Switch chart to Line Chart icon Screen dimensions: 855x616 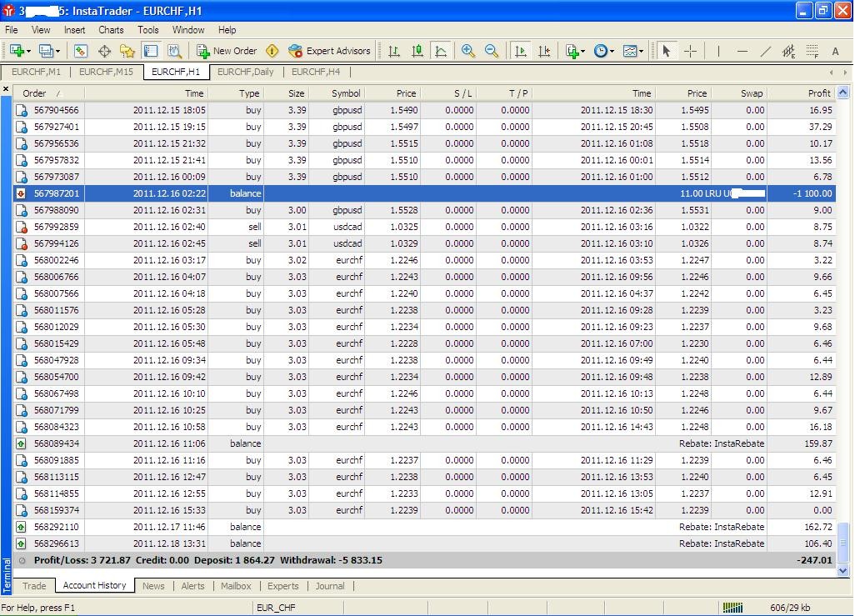pyautogui.click(x=441, y=51)
